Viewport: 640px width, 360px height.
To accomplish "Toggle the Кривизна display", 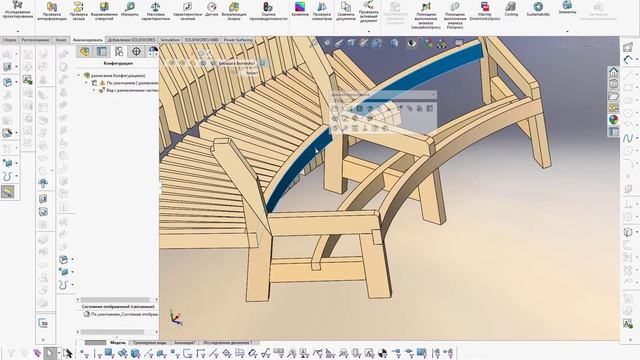I will pos(300,9).
